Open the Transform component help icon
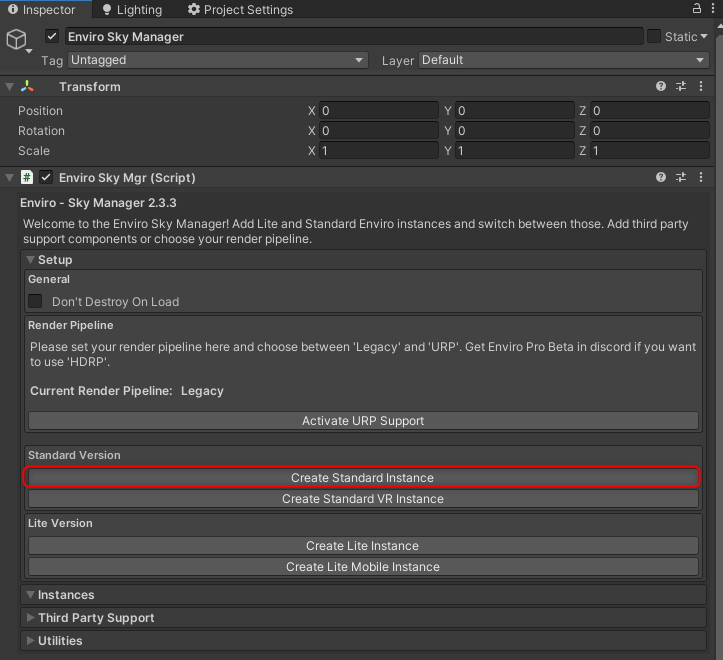This screenshot has height=660, width=723. (x=661, y=87)
